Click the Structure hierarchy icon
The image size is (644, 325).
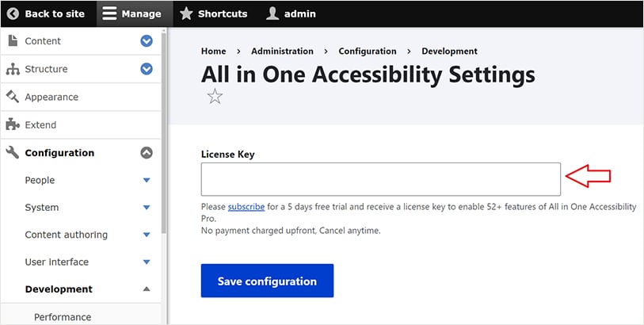coord(12,69)
